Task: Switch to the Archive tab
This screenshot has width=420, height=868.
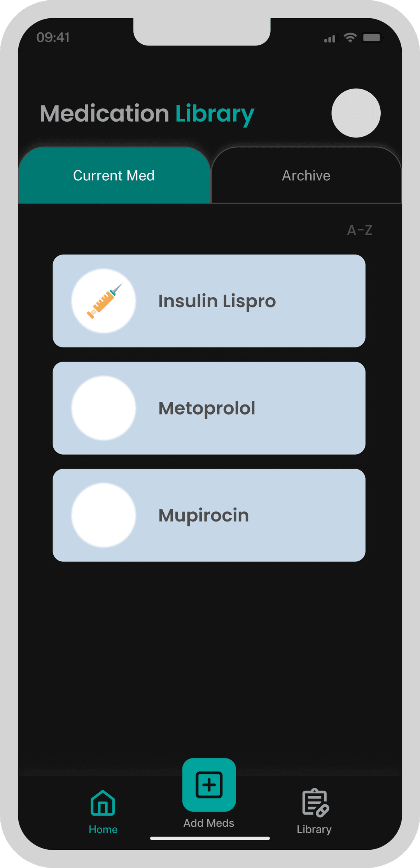Action: coord(306,176)
